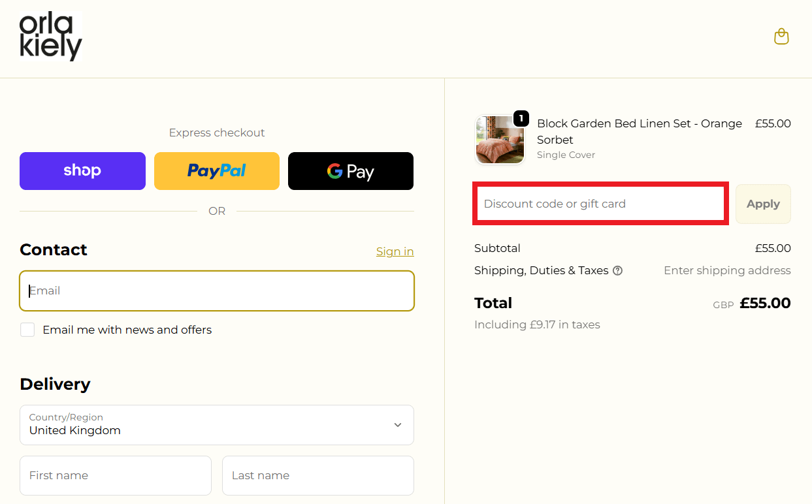
Task: Click the country selector chevron
Action: tap(397, 425)
